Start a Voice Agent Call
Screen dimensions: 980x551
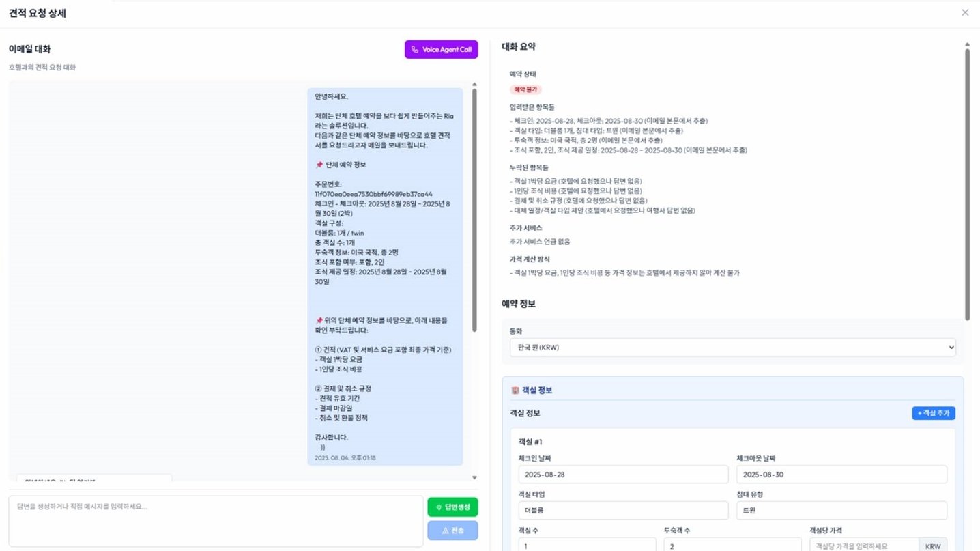[x=441, y=49]
